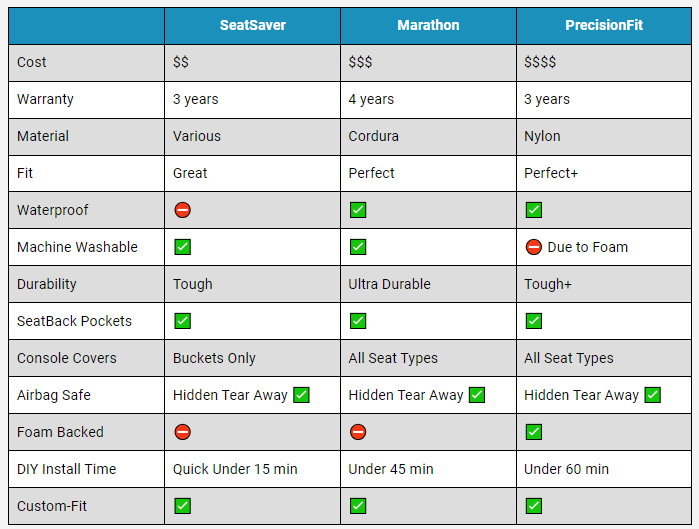
Task: Select the PrecisionFit column header
Action: pyautogui.click(x=604, y=25)
